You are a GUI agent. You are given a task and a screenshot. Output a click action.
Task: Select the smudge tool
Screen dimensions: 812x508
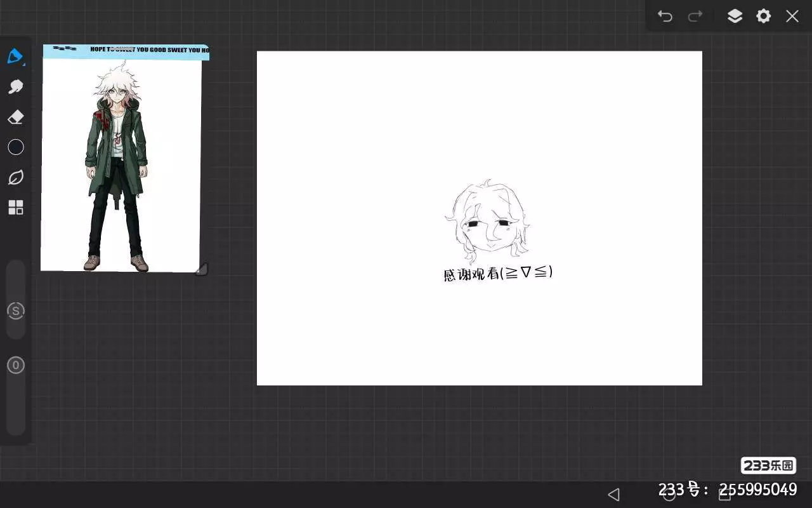coord(15,86)
